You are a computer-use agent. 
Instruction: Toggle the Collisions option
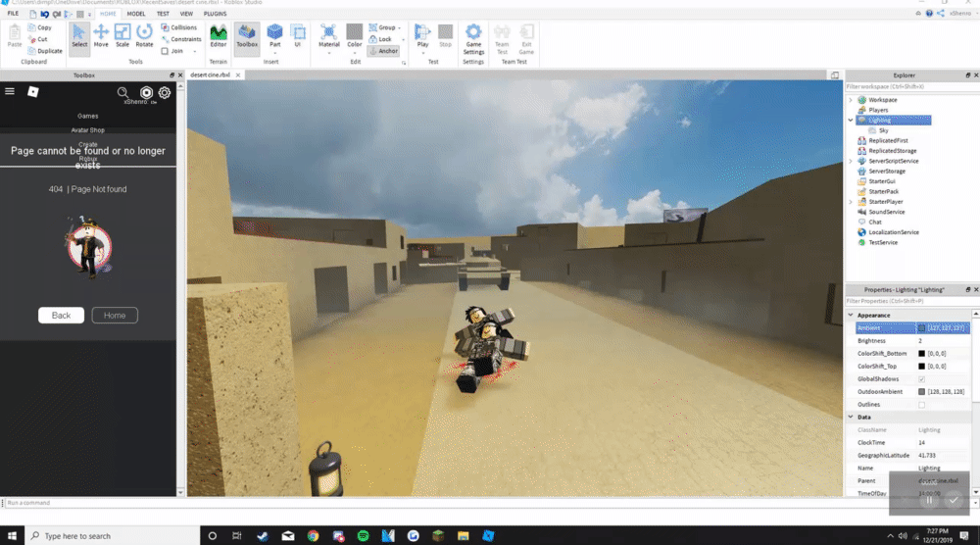(x=178, y=27)
